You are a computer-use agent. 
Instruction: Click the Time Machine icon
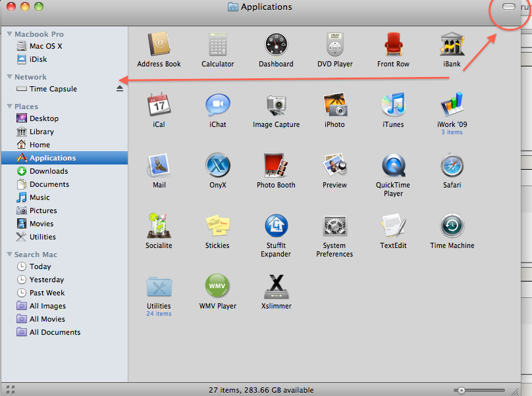452,226
